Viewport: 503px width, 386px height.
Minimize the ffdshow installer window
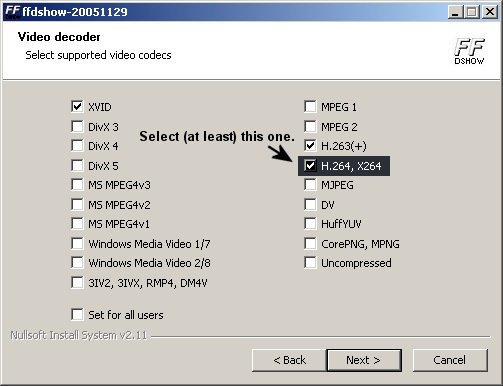(456, 12)
